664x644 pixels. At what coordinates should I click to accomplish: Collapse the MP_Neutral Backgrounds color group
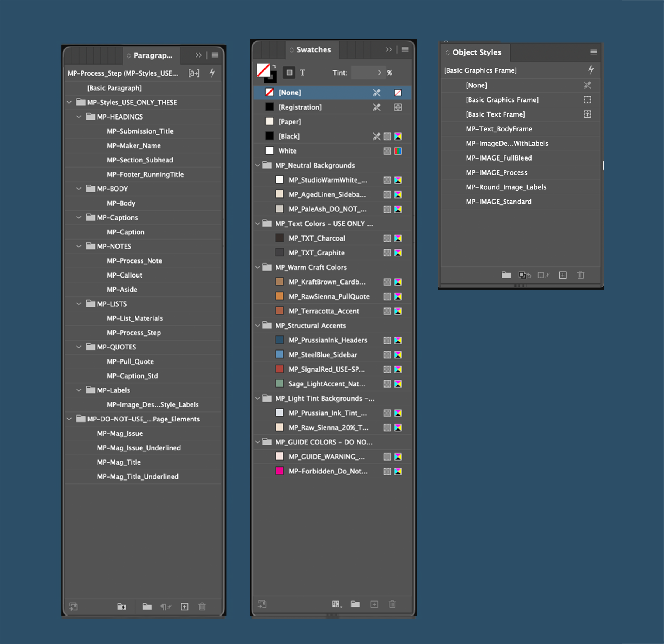click(257, 165)
